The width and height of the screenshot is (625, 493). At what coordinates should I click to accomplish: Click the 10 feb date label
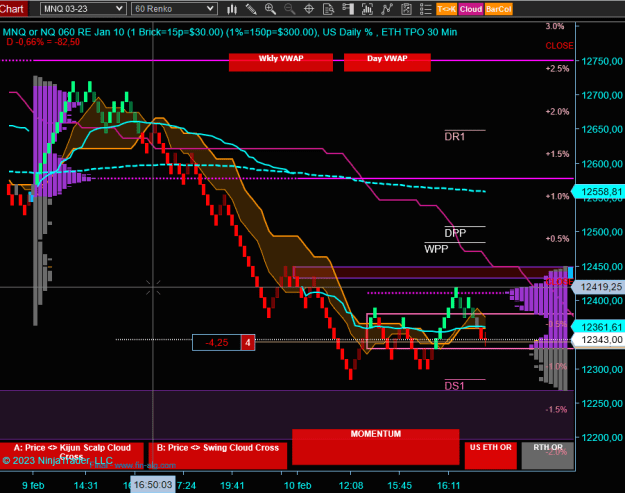click(297, 485)
